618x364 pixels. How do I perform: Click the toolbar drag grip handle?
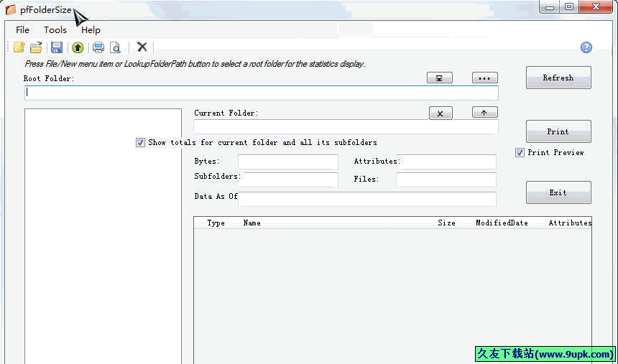[x=9, y=47]
